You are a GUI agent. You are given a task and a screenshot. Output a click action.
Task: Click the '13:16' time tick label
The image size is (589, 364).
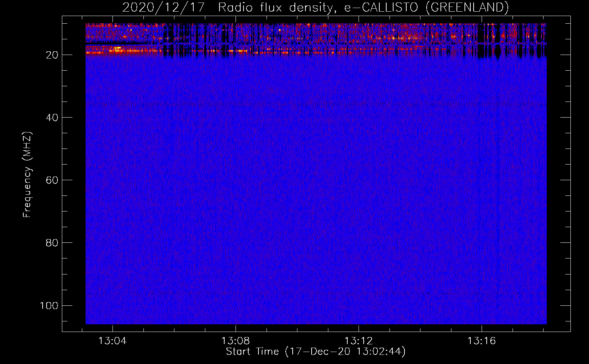click(x=482, y=341)
